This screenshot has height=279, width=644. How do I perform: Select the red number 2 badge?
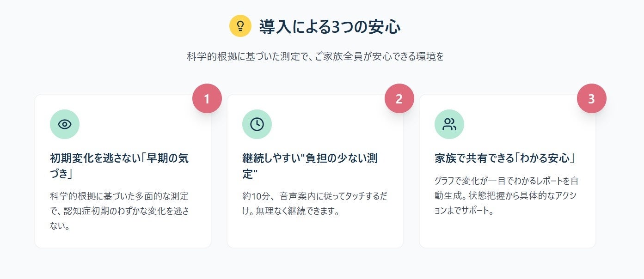coord(399,98)
